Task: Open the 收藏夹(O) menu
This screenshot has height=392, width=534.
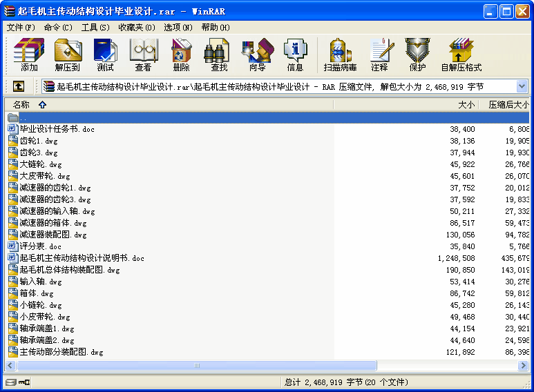Action: (x=136, y=27)
